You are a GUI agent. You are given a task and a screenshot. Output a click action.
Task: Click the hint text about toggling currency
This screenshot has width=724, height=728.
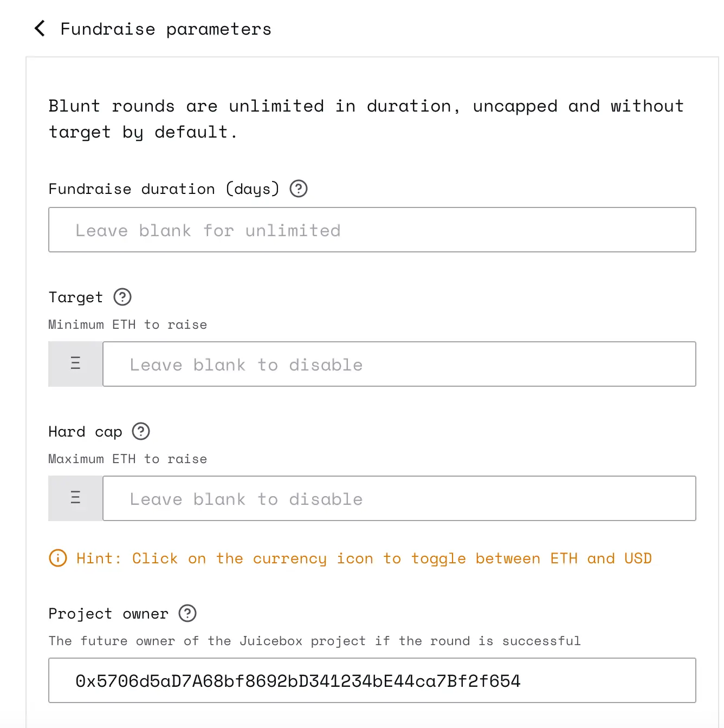pyautogui.click(x=364, y=558)
